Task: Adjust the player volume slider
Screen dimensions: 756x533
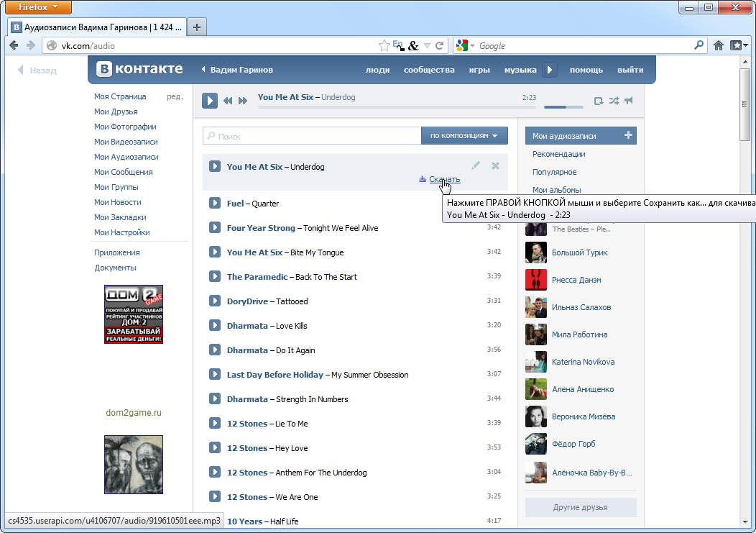Action: (x=563, y=106)
